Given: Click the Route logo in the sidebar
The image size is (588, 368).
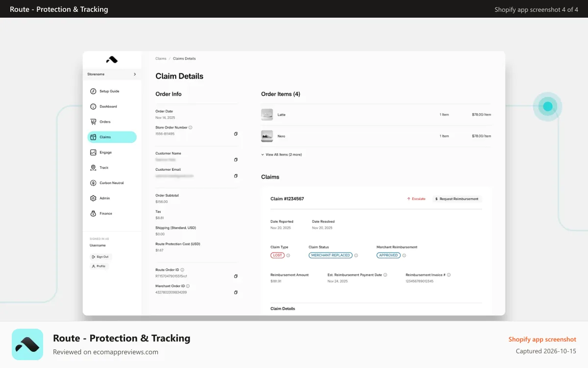Looking at the screenshot, I should 112,60.
